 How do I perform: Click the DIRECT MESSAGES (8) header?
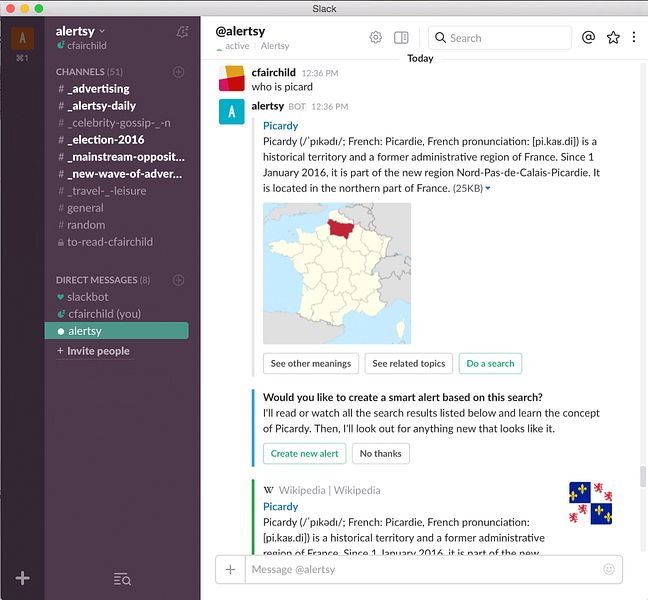pos(103,280)
